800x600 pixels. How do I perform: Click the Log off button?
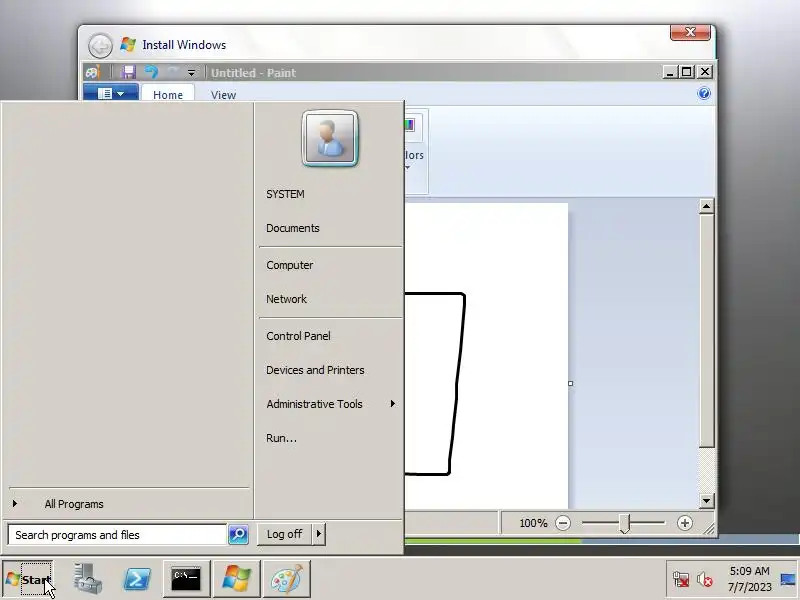pos(284,534)
